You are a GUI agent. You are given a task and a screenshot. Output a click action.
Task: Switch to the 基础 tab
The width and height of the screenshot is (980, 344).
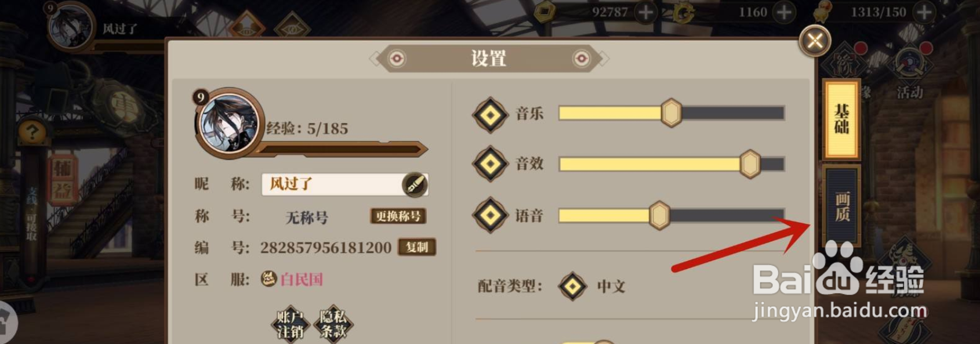841,120
